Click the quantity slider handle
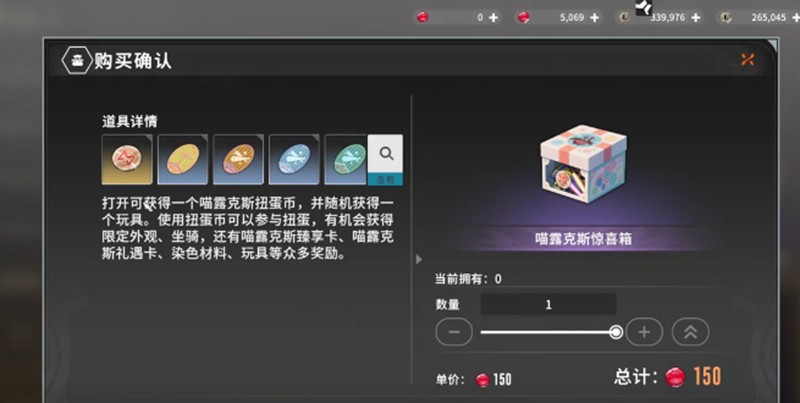 tap(616, 332)
